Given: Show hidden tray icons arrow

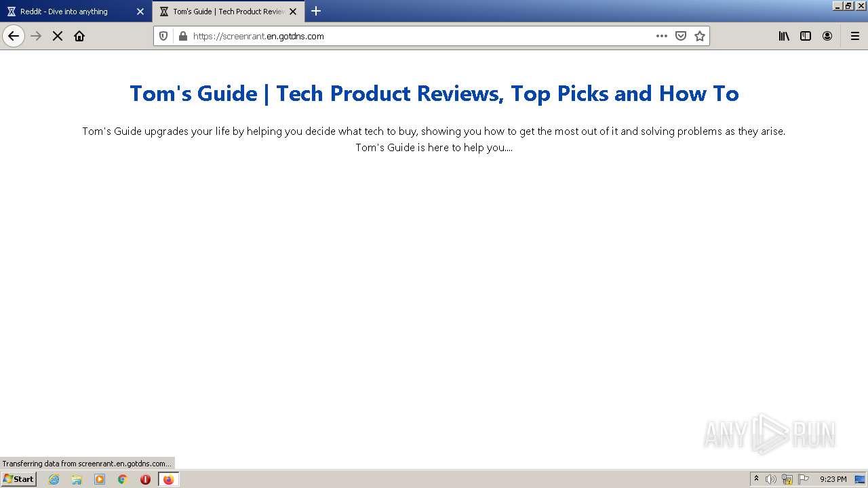Looking at the screenshot, I should tap(756, 479).
